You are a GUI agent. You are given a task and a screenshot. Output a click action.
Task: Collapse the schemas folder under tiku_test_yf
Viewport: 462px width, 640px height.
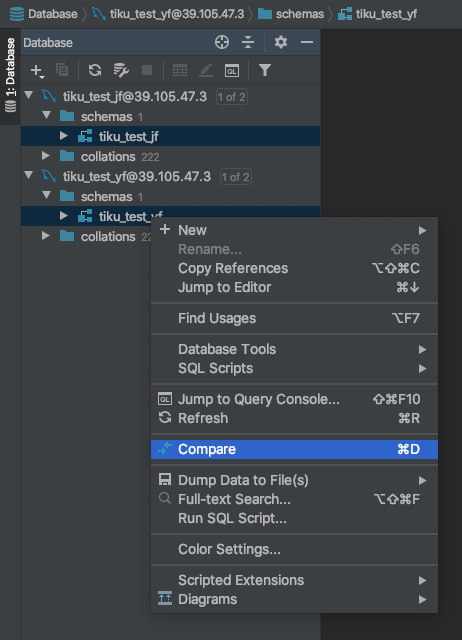pyautogui.click(x=47, y=196)
